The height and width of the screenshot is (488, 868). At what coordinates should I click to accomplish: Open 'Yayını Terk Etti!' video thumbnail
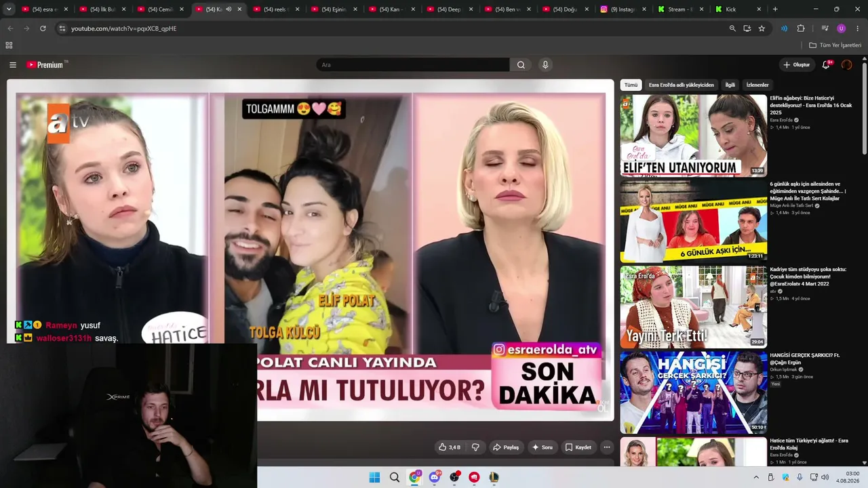(693, 306)
